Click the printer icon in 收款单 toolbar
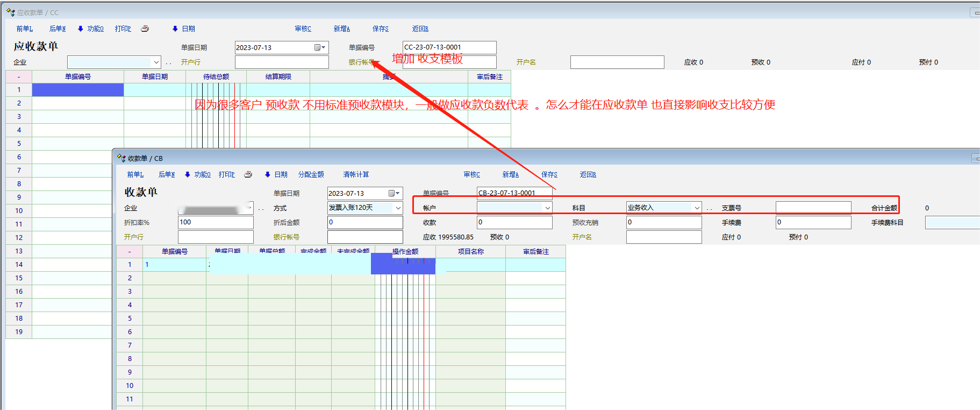The image size is (980, 410). click(x=248, y=174)
